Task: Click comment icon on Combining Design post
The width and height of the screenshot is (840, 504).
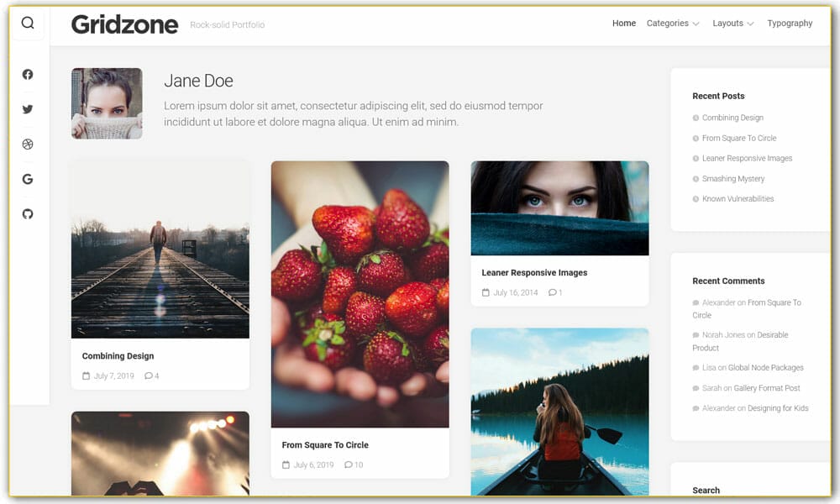Action: tap(149, 376)
